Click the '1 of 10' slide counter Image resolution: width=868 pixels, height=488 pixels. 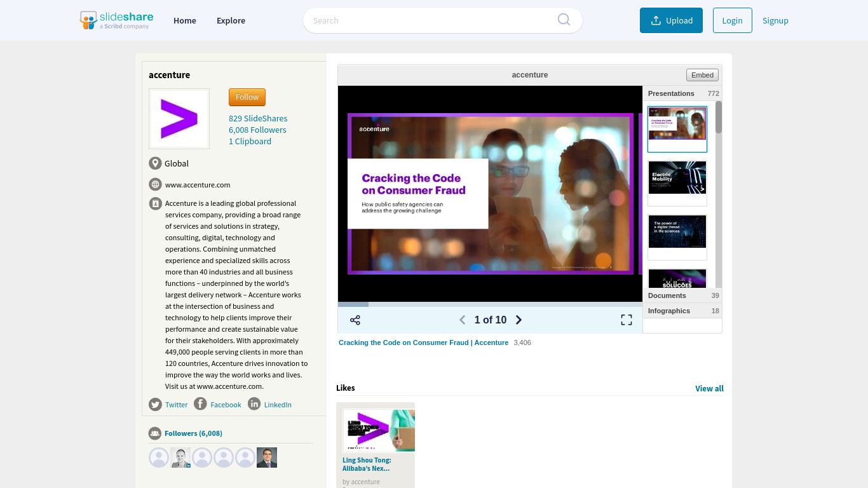[491, 320]
